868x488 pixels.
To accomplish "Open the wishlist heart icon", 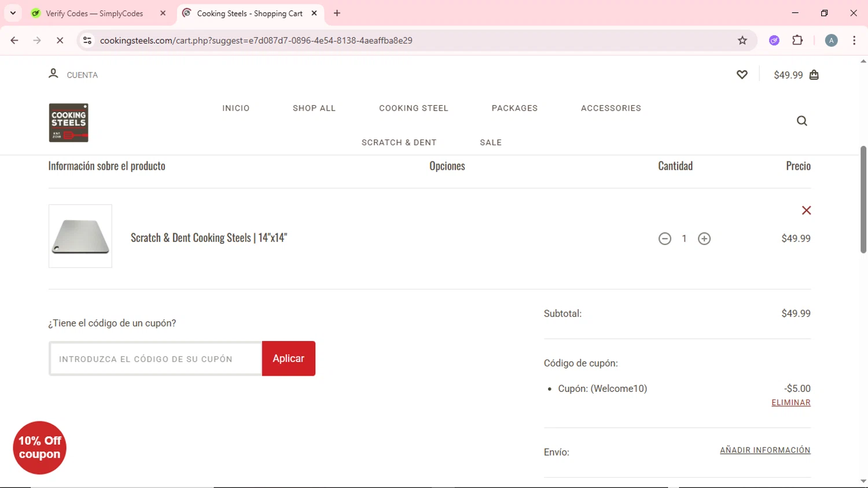I will tap(742, 75).
